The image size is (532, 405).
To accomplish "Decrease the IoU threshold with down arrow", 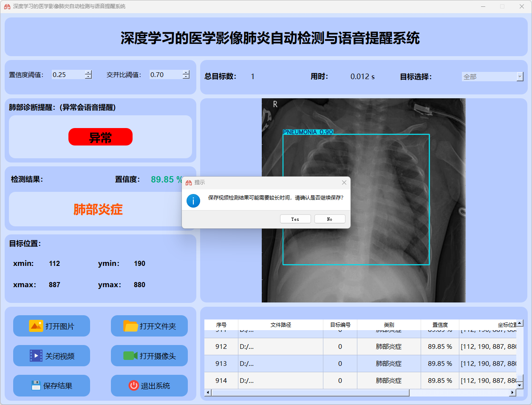I will (186, 77).
